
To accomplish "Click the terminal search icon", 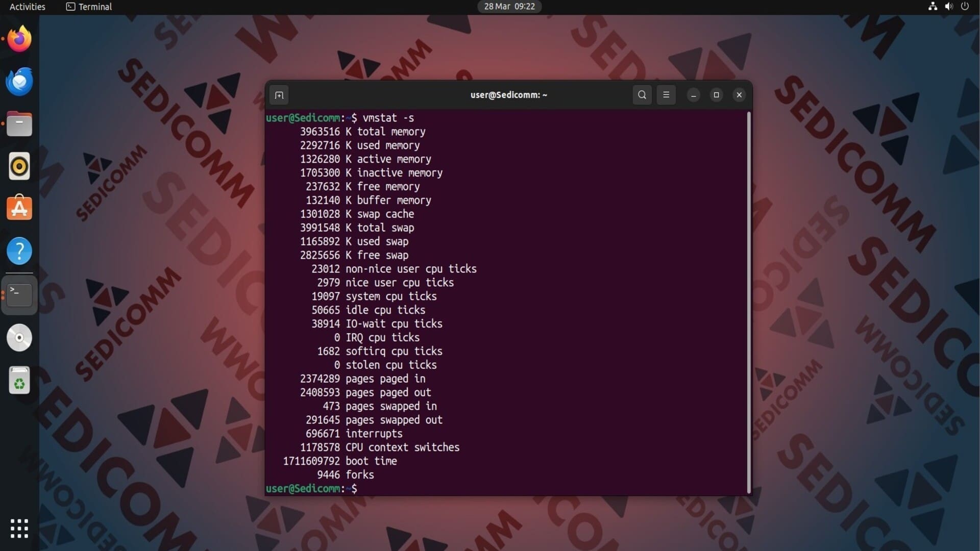I will [642, 95].
